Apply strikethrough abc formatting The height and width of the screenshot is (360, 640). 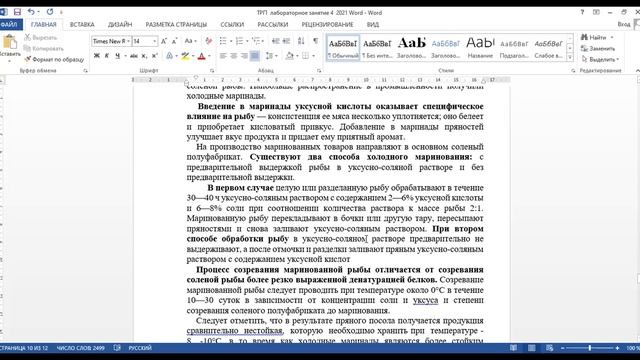pos(133,56)
